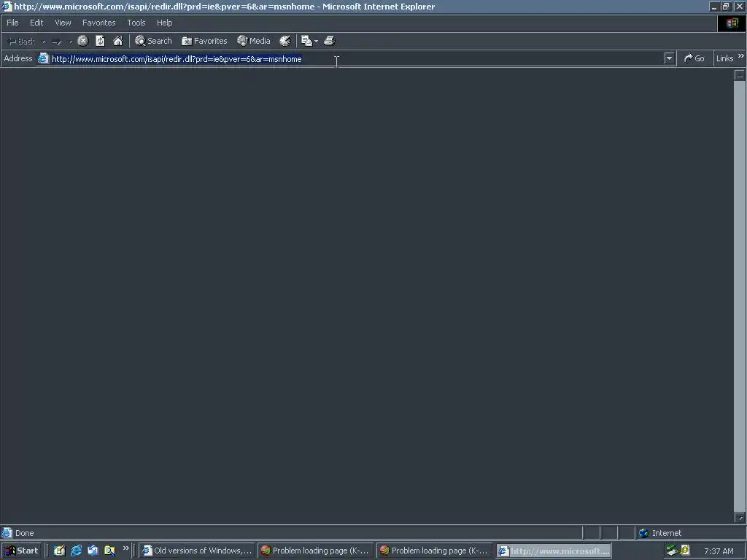Screen dimensions: 747x560
Task: Go to the Home page icon
Action: (117, 41)
